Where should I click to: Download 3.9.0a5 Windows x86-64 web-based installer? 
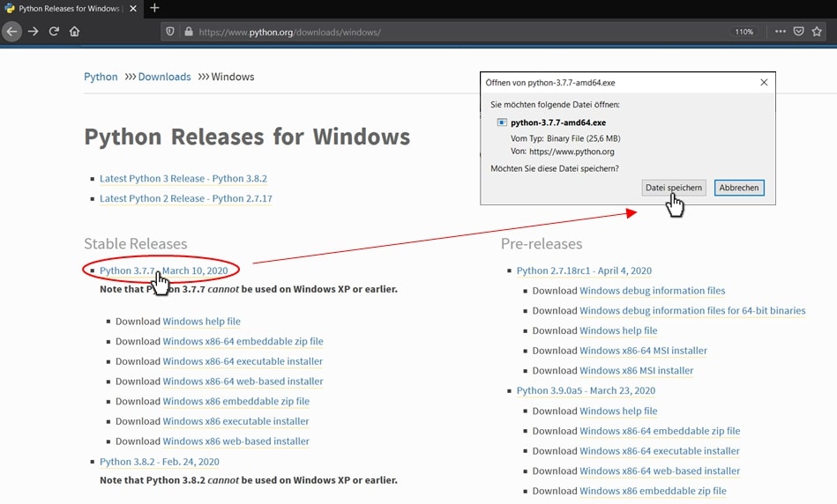660,471
